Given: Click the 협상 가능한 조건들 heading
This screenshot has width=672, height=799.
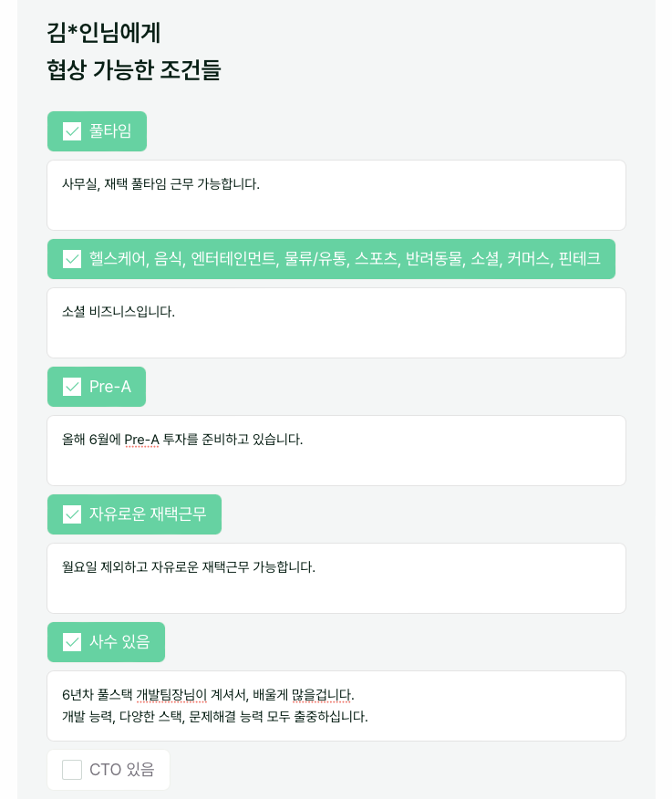Looking at the screenshot, I should pyautogui.click(x=134, y=69).
